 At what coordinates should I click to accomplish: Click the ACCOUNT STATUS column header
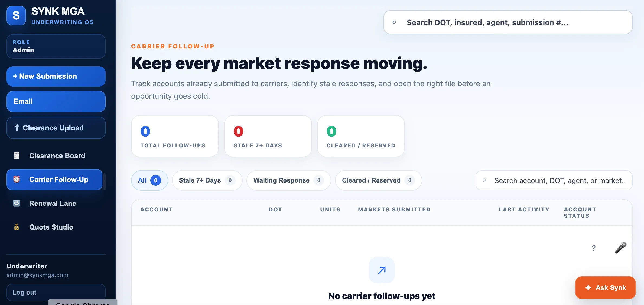(580, 213)
